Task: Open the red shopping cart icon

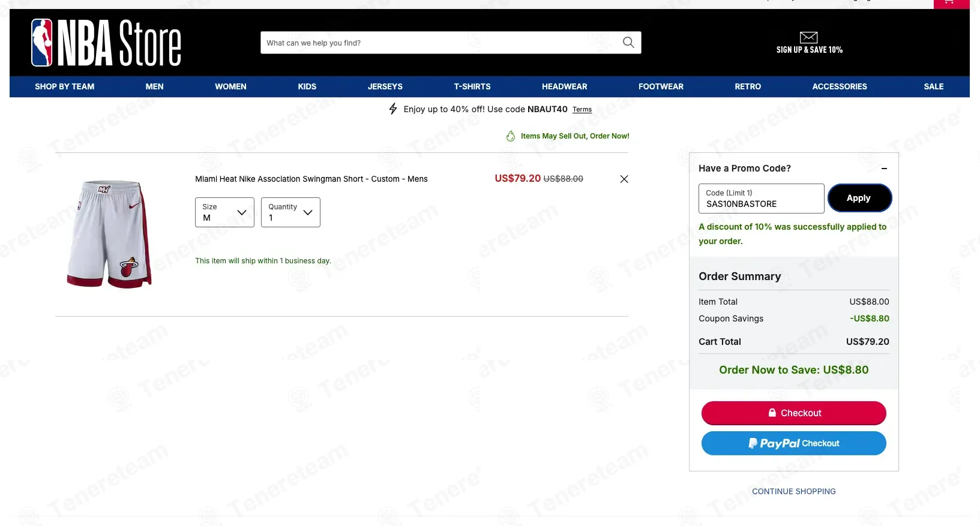Action: pos(951,3)
